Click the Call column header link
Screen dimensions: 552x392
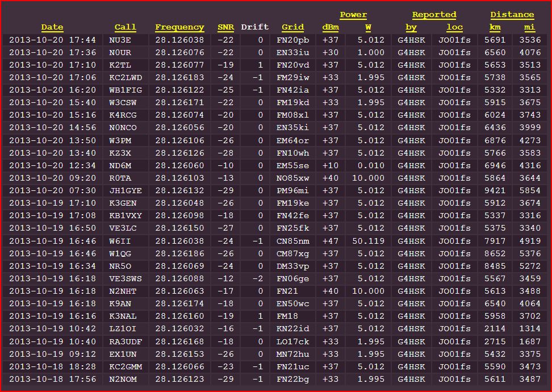click(125, 27)
